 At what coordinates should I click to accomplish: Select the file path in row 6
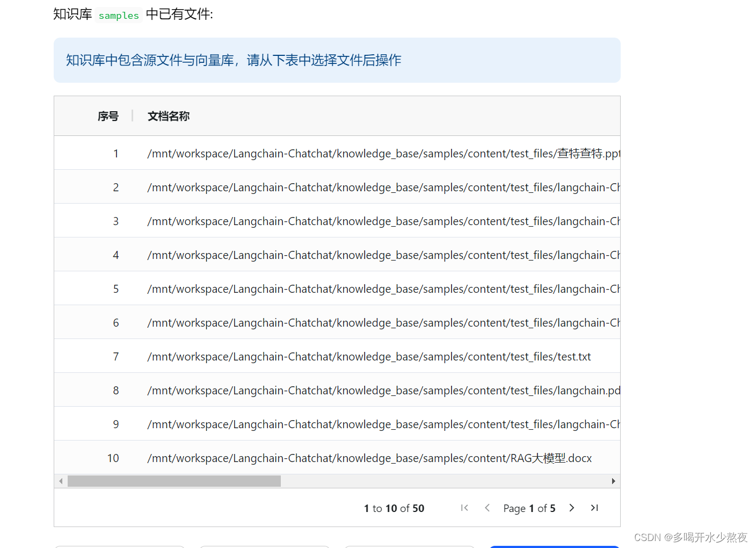pyautogui.click(x=383, y=323)
